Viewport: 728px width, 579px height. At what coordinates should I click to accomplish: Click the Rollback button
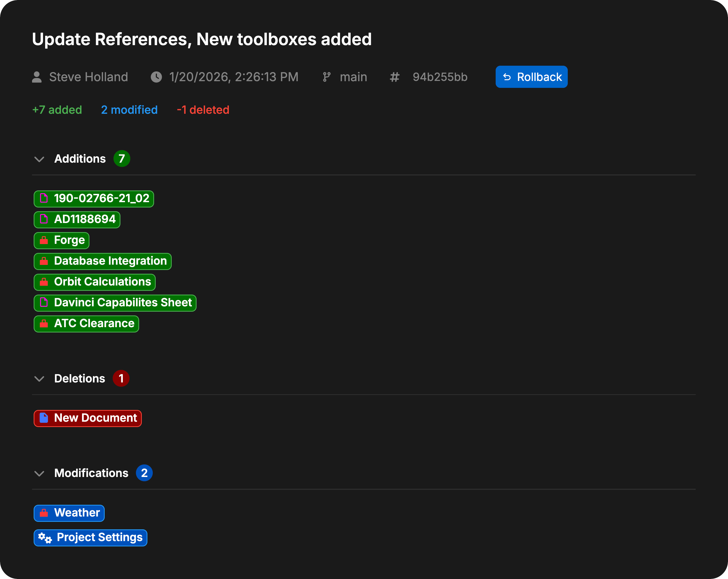[531, 77]
